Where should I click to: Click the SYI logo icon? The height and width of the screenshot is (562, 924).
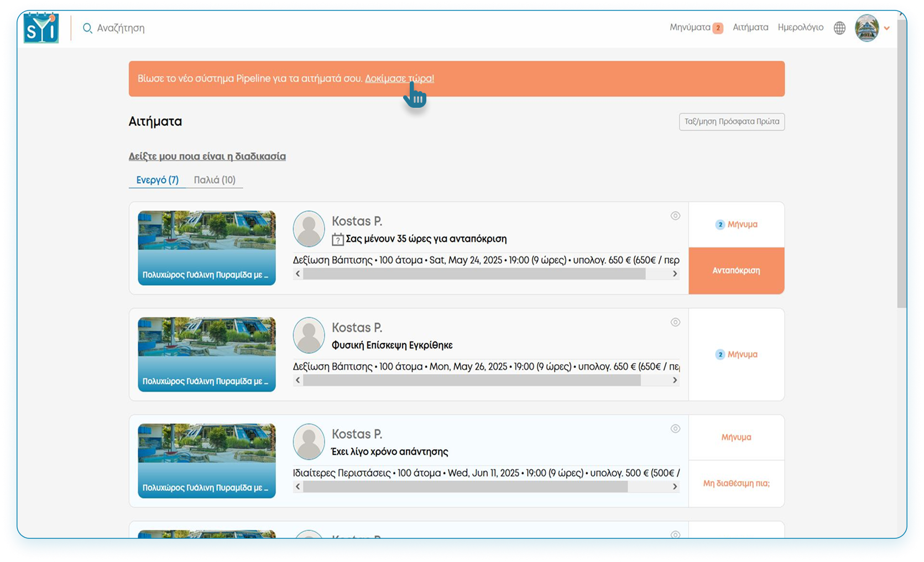pyautogui.click(x=41, y=28)
